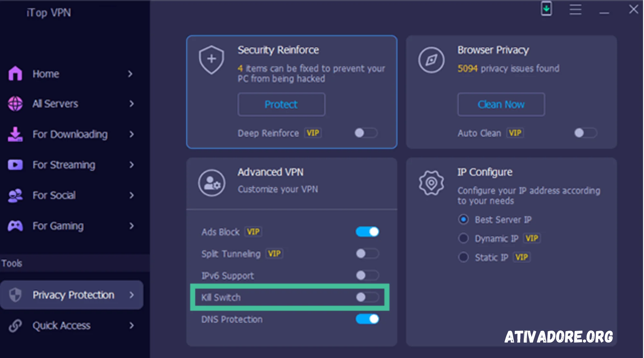Viewport: 644px width, 358px height.
Task: Enable the Split Tunneling switch
Action: point(367,253)
